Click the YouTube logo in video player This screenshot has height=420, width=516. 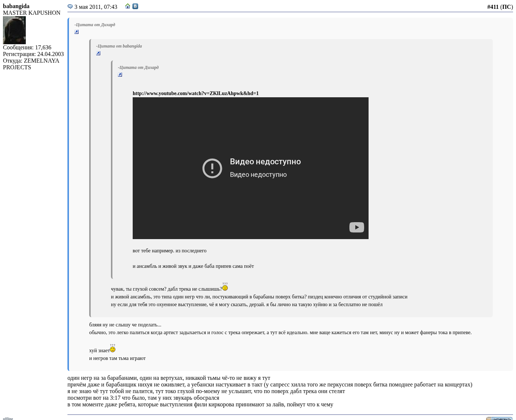(356, 227)
